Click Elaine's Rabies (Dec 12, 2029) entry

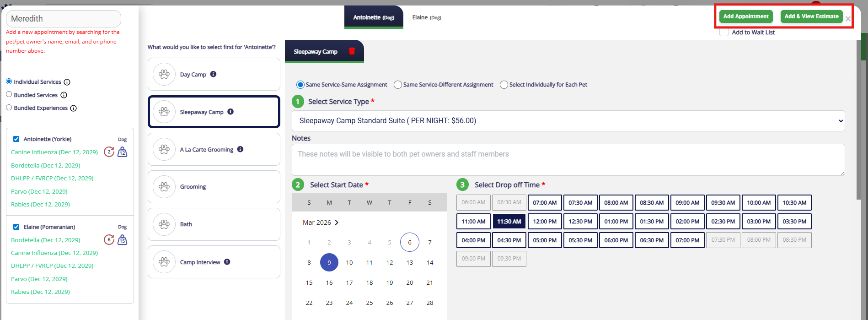(40, 292)
